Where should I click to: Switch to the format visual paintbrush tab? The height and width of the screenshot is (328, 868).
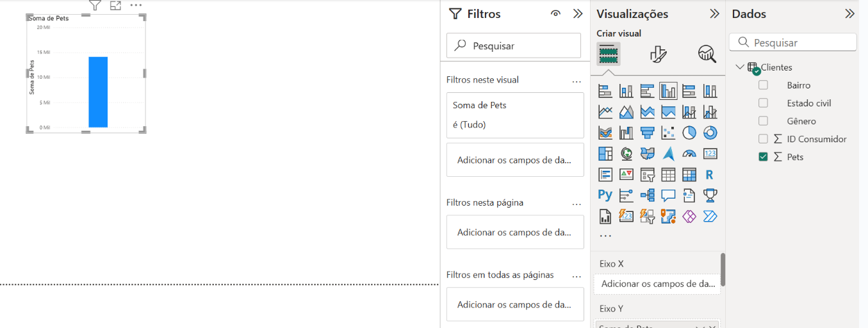click(658, 54)
